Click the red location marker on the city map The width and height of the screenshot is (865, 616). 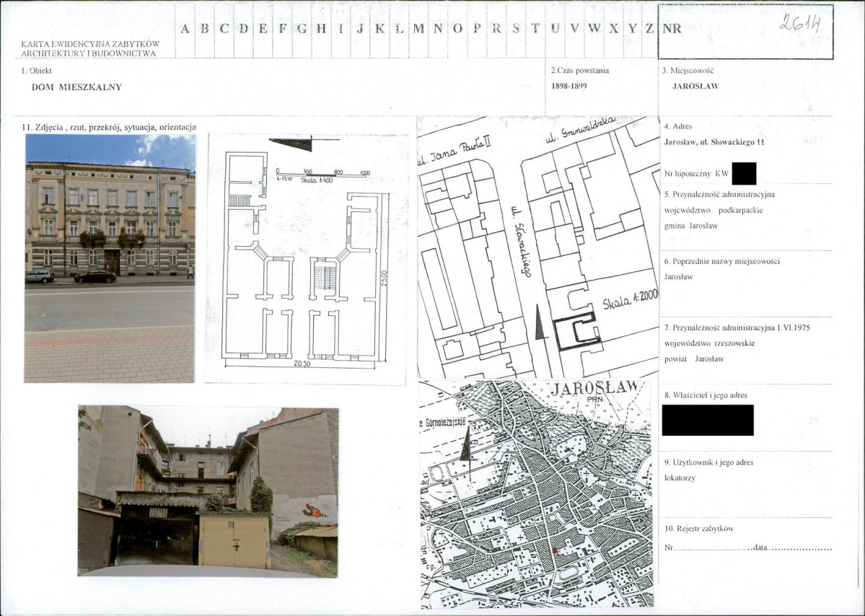[554, 550]
